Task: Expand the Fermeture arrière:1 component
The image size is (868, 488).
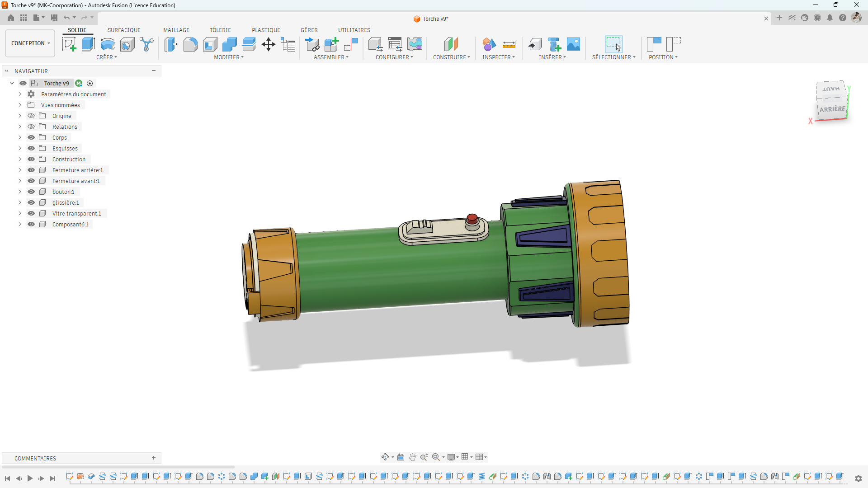Action: point(20,170)
